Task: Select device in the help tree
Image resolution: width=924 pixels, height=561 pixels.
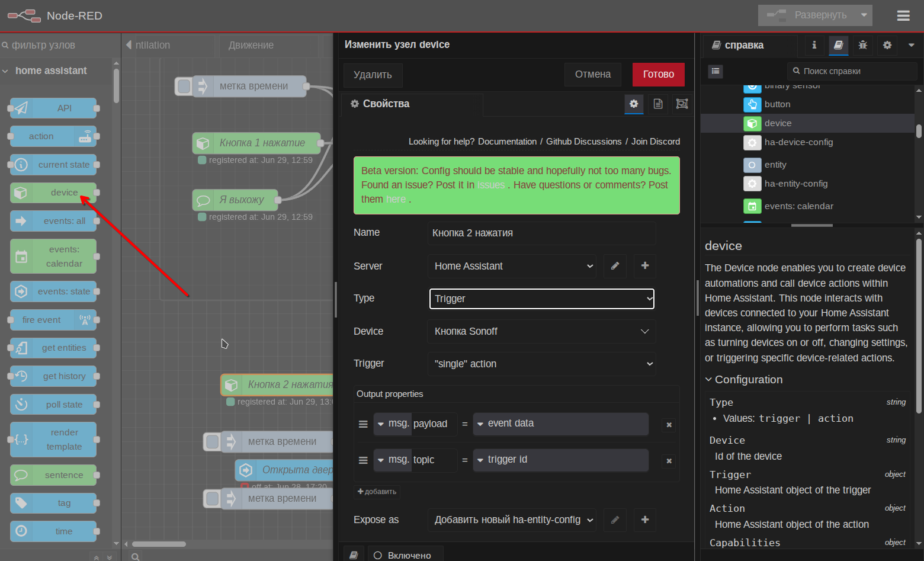Action: click(808, 123)
